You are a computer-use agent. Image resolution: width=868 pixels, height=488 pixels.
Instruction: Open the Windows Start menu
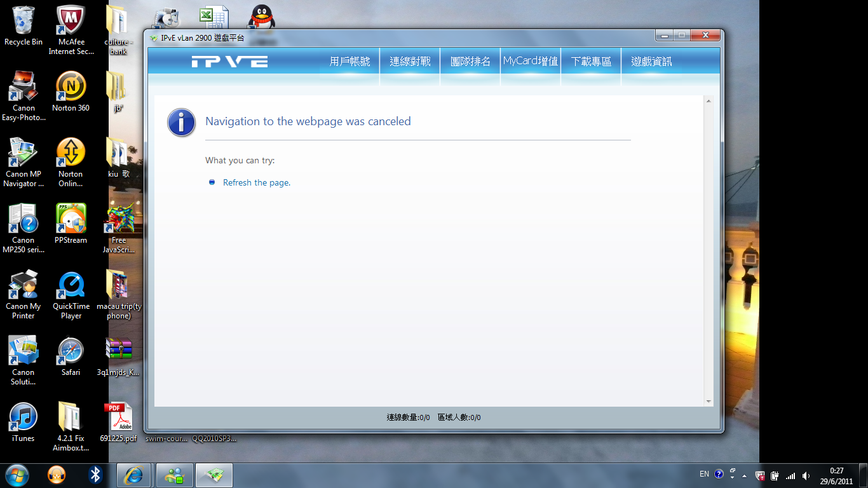17,475
